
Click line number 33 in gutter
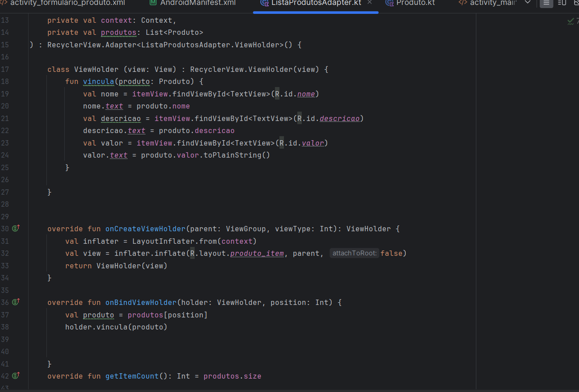[5, 266]
